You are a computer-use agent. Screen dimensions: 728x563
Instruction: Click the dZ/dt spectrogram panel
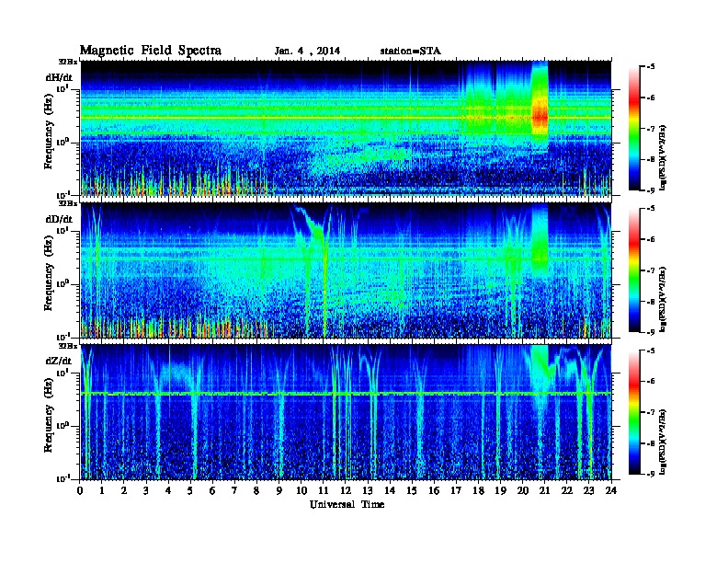pyautogui.click(x=346, y=412)
